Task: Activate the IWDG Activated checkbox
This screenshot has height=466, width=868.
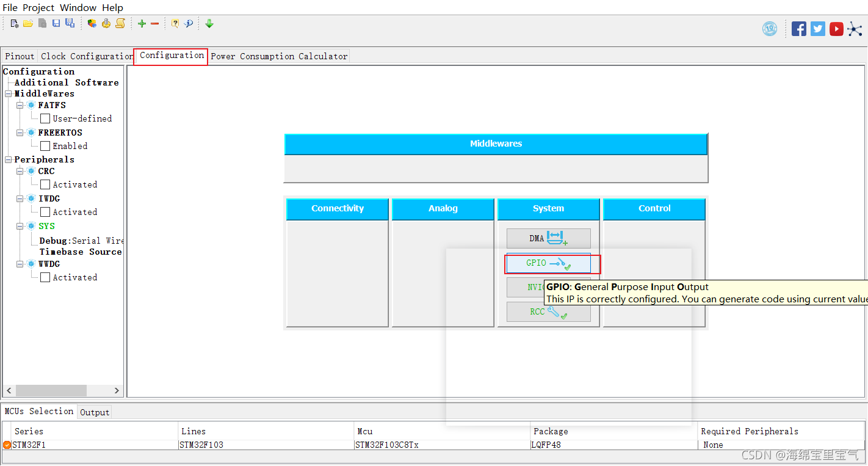Action: (45, 212)
